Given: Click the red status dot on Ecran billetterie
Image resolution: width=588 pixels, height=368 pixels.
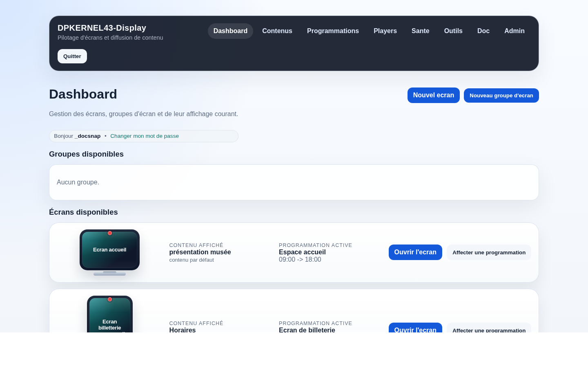Looking at the screenshot, I should (x=110, y=299).
